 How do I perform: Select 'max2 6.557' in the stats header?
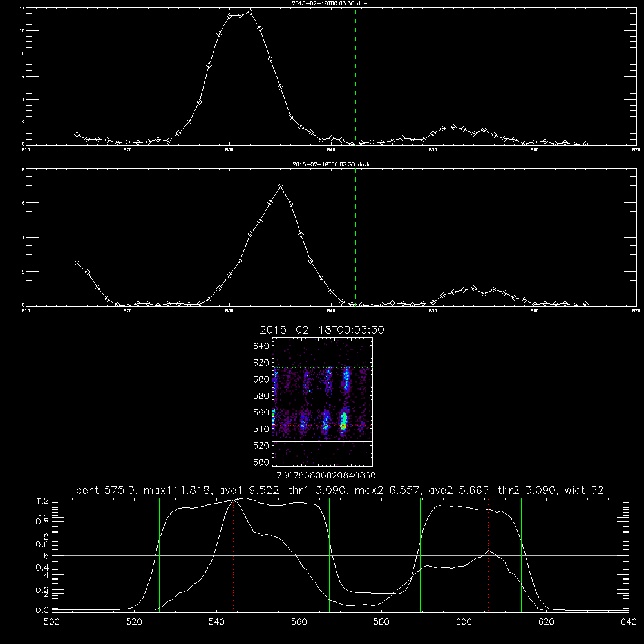388,490
